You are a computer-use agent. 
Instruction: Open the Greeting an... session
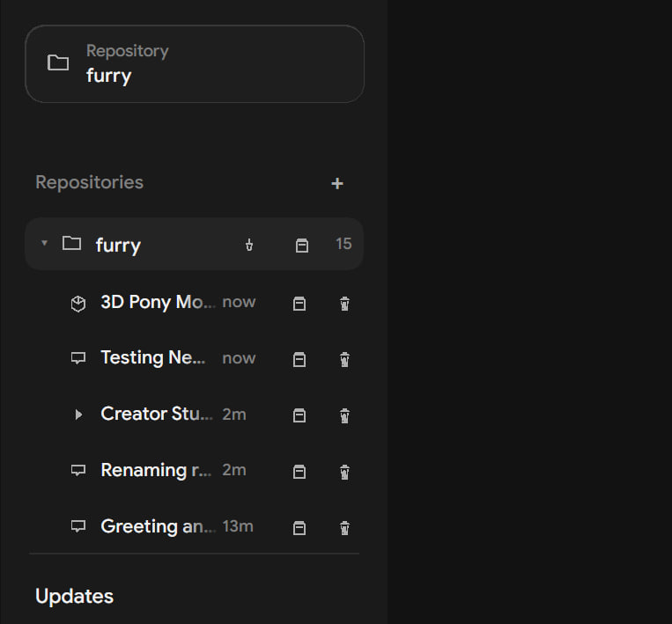[x=159, y=526]
